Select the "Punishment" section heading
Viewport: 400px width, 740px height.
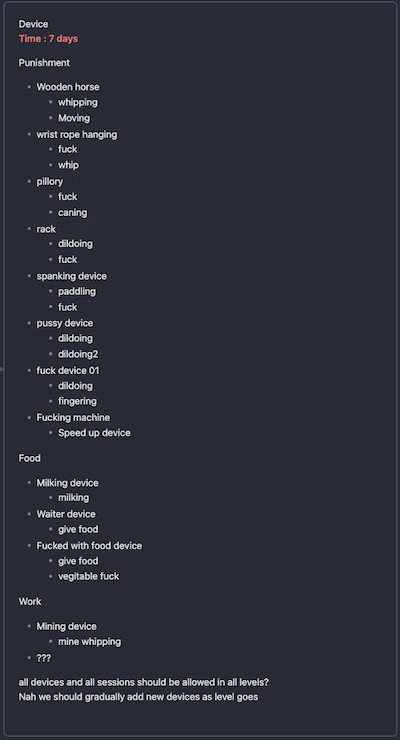[x=44, y=63]
